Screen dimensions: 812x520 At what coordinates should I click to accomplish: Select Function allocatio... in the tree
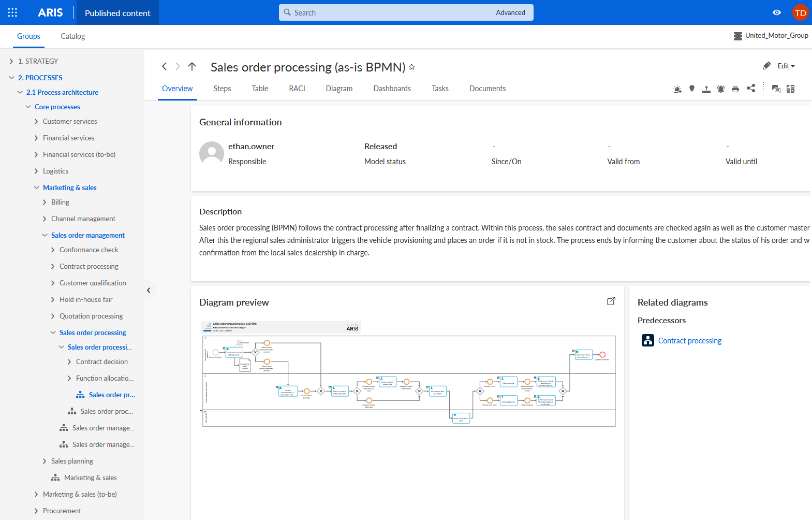click(x=105, y=378)
